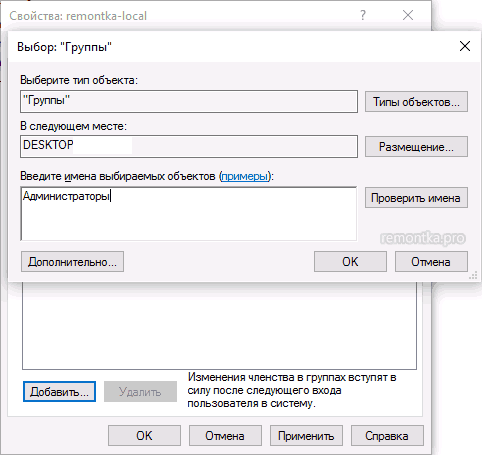482x455 pixels.
Task: Cancel the Выбор: Группы dialog
Action: 431,262
